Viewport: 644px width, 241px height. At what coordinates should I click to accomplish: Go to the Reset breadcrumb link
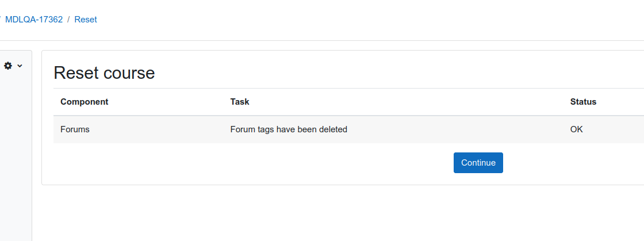(x=86, y=20)
